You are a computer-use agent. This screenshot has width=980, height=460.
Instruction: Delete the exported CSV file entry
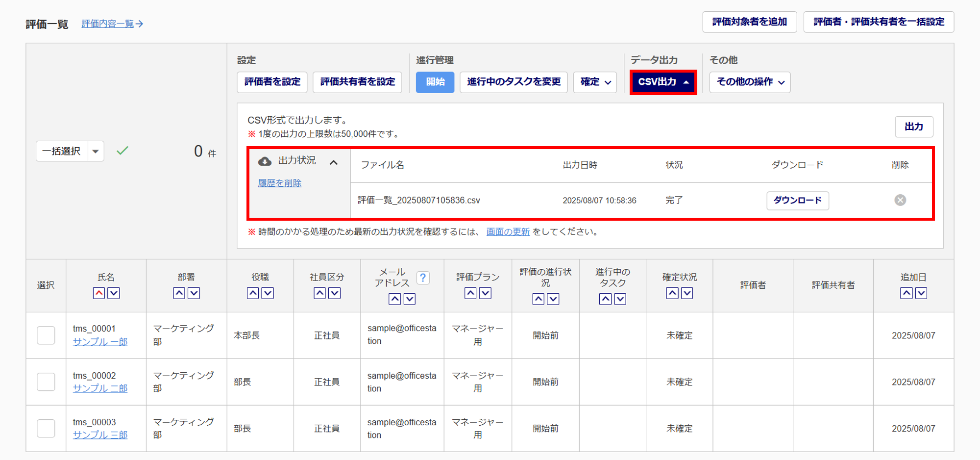tap(900, 200)
